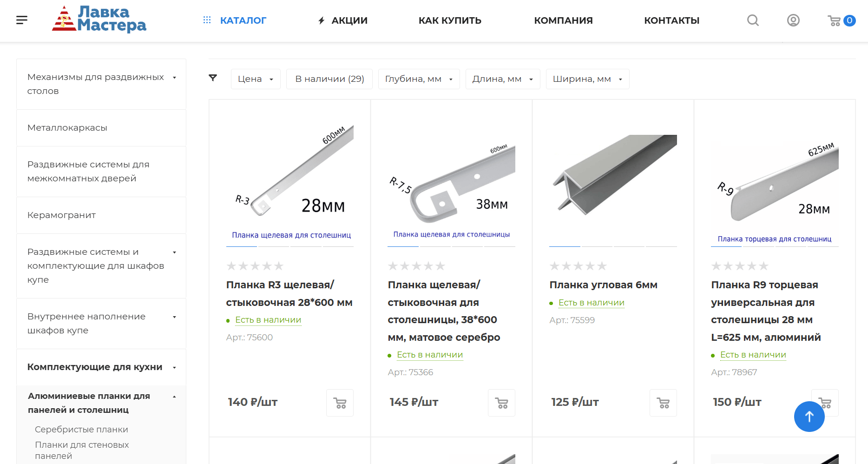Open the Глубина, мм filter dropdown

419,79
